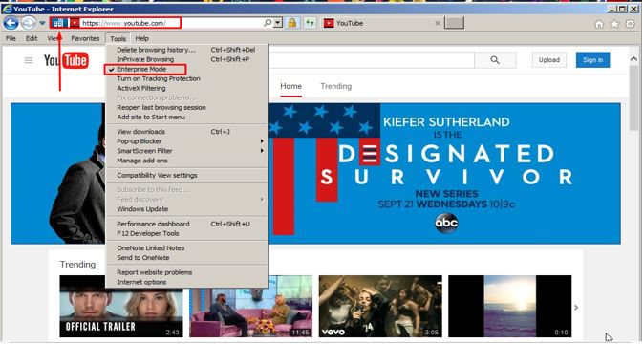Open Internet options
This screenshot has width=644, height=344.
187,283
